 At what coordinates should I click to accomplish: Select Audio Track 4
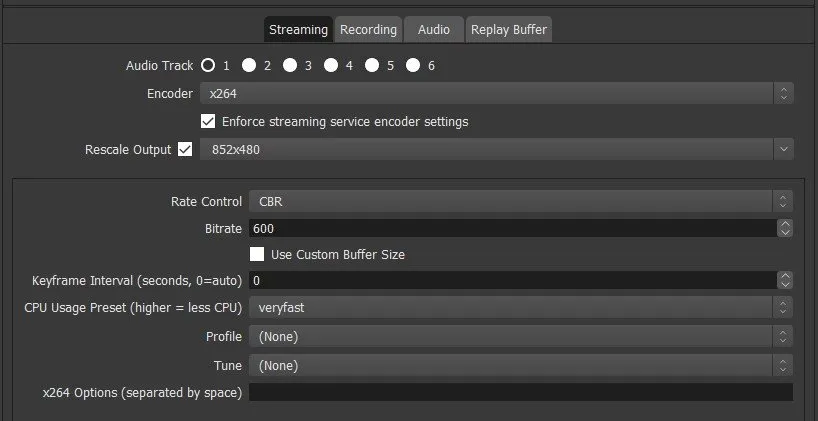tap(331, 66)
